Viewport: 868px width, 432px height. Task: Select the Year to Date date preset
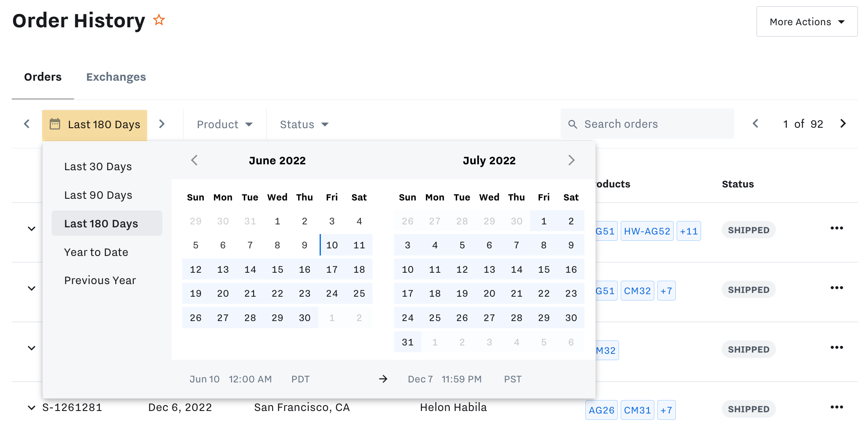pyautogui.click(x=96, y=252)
